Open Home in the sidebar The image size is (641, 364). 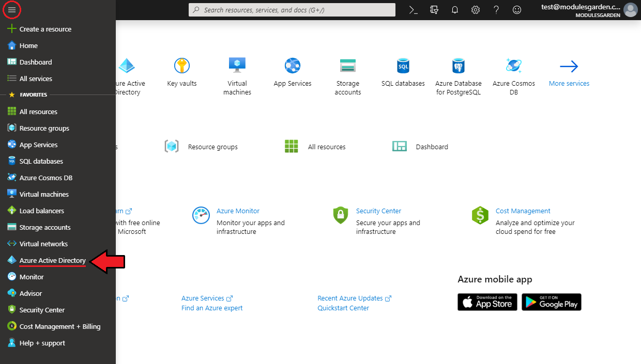(28, 45)
